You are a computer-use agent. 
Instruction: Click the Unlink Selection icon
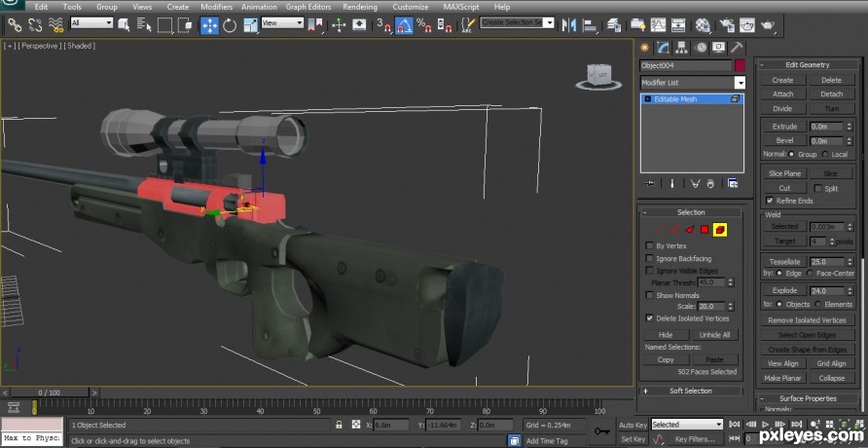click(x=35, y=25)
